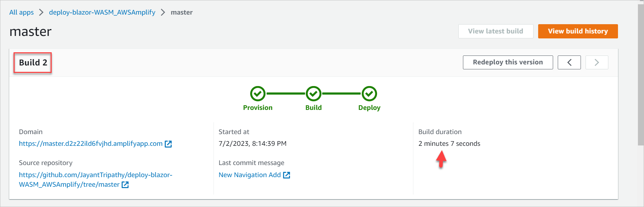The image size is (644, 207).
Task: Select the Build stage label
Action: point(314,108)
